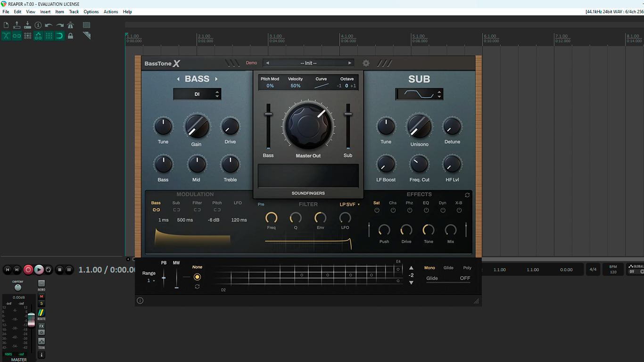Image resolution: width=644 pixels, height=362 pixels.
Task: Click the slanted bars icon left of Demo
Action: click(232, 63)
